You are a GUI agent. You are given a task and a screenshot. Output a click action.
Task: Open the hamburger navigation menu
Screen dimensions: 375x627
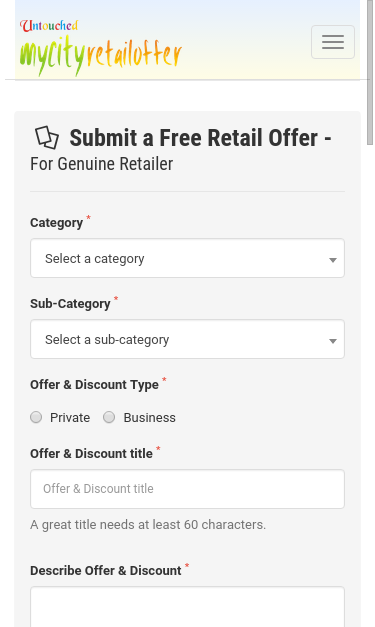point(333,42)
